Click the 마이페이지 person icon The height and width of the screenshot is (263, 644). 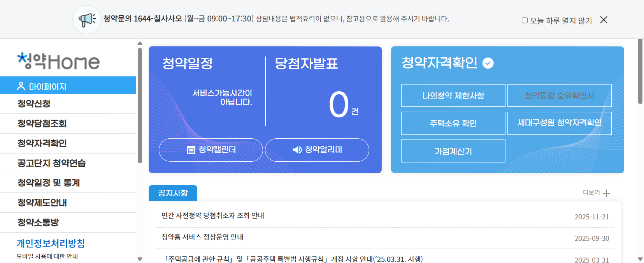click(21, 86)
